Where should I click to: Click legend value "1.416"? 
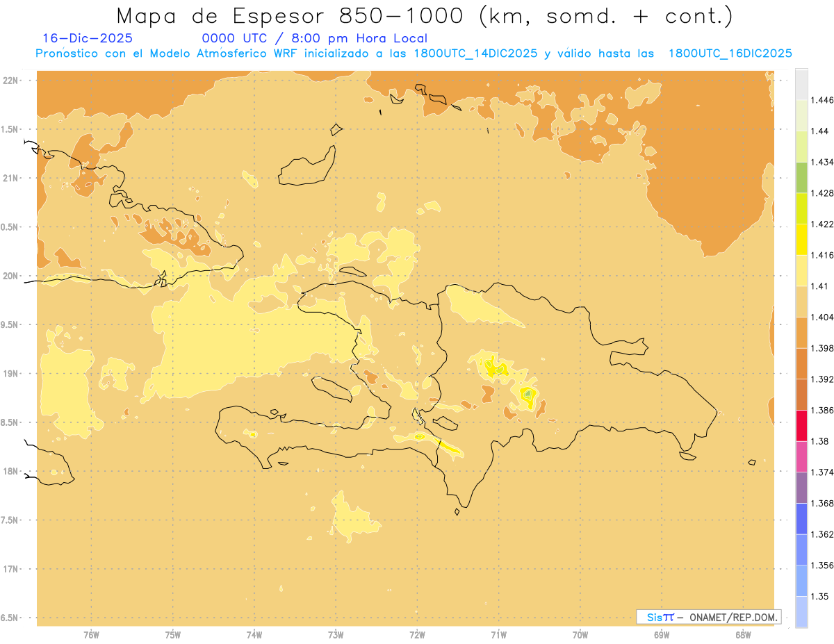(822, 255)
